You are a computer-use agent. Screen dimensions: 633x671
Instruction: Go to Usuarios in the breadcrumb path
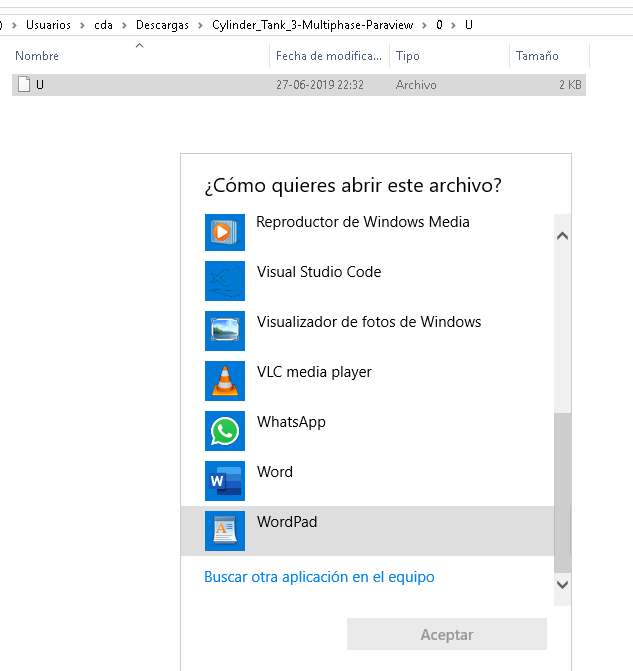(x=48, y=25)
